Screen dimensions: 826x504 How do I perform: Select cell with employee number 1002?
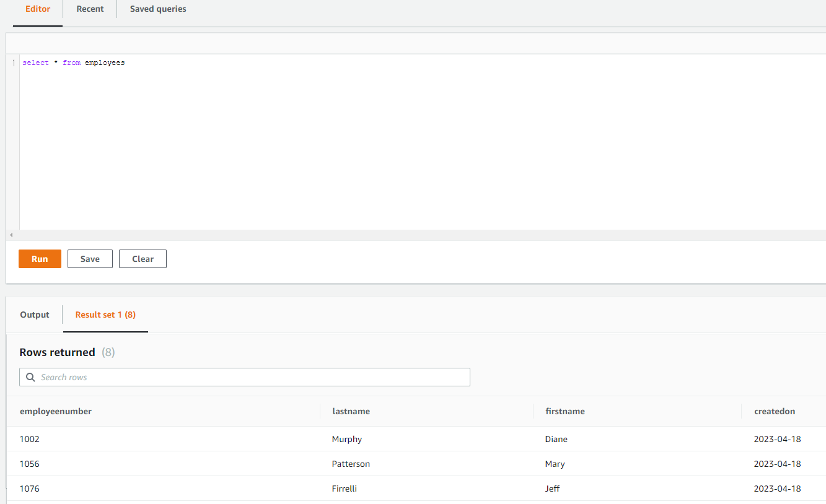(x=30, y=439)
